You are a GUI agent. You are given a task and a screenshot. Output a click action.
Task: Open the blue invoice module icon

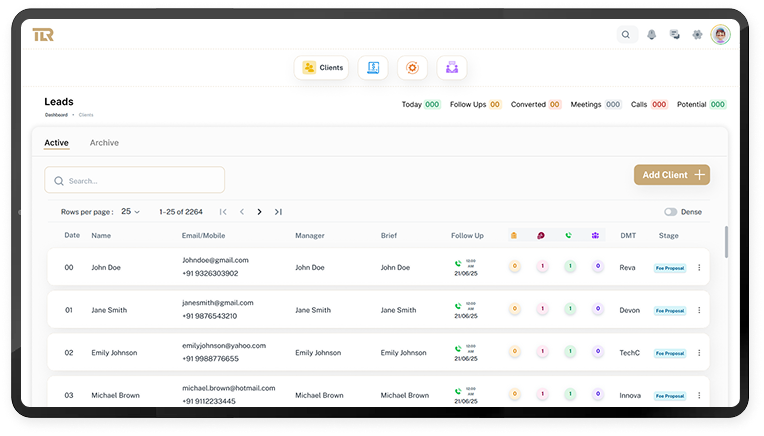pos(373,68)
